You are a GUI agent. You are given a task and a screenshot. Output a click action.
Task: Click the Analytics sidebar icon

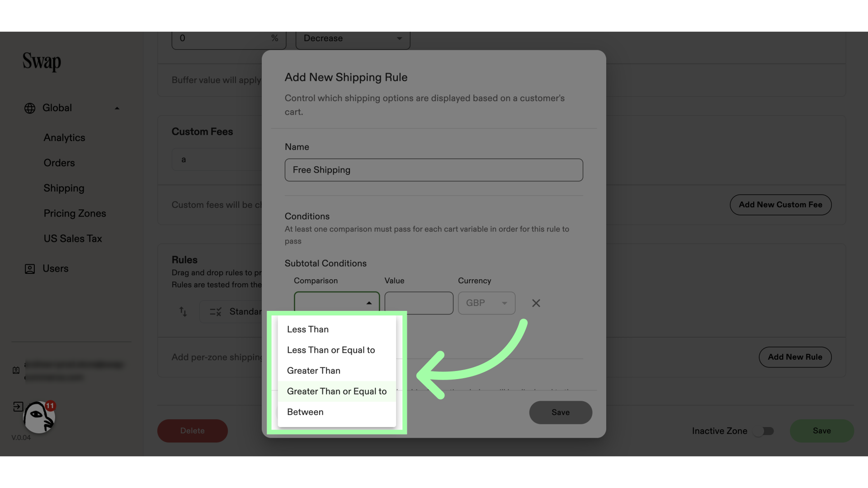coord(64,137)
